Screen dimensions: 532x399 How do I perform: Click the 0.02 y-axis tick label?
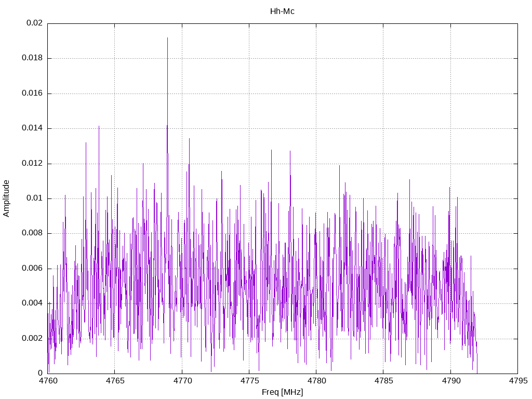pyautogui.click(x=35, y=23)
